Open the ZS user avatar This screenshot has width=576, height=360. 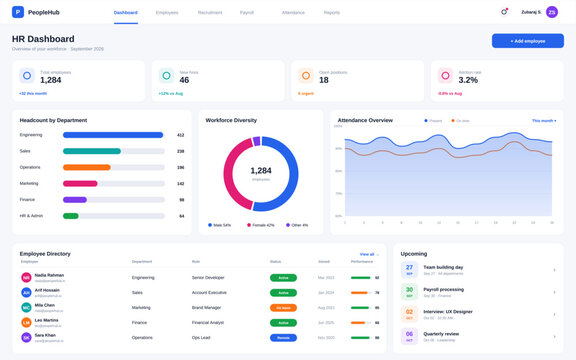pos(552,12)
